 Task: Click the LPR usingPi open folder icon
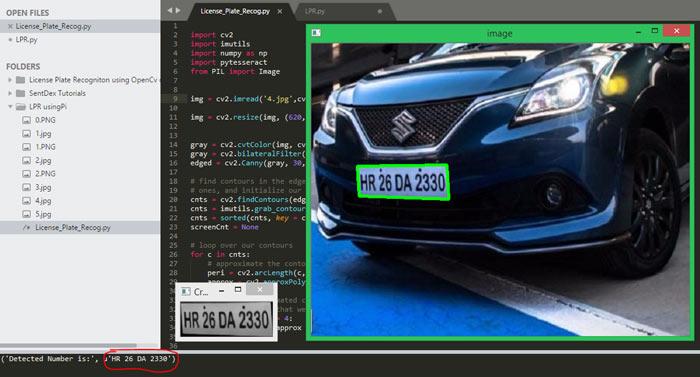[21, 107]
